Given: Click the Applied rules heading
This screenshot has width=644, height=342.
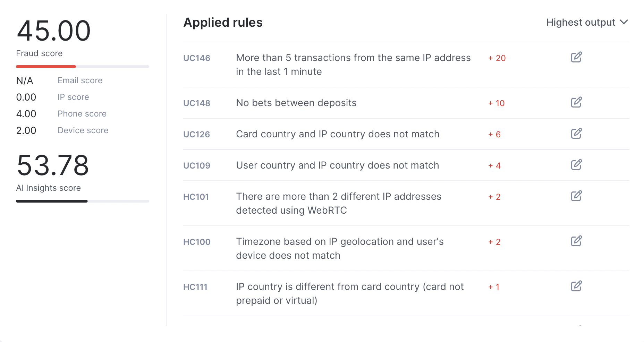Looking at the screenshot, I should pyautogui.click(x=223, y=22).
